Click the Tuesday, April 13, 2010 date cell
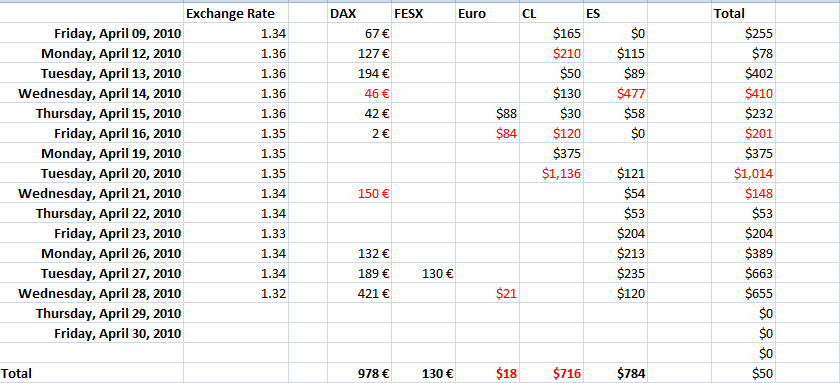The image size is (840, 383). [x=92, y=73]
